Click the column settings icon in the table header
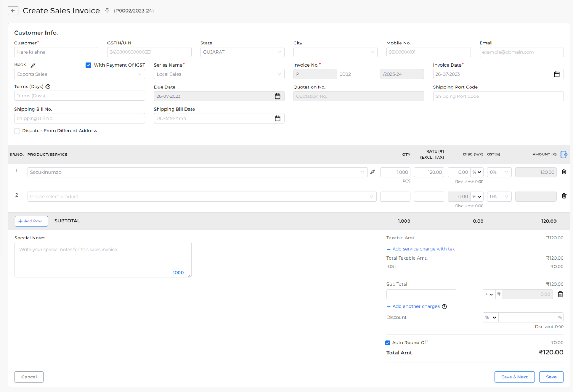 [564, 154]
